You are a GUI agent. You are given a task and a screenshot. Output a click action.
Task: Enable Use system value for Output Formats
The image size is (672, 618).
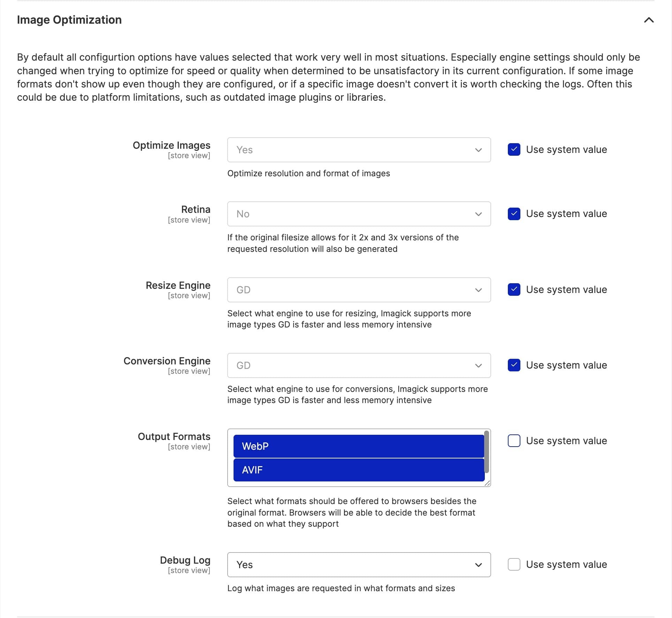pyautogui.click(x=514, y=441)
